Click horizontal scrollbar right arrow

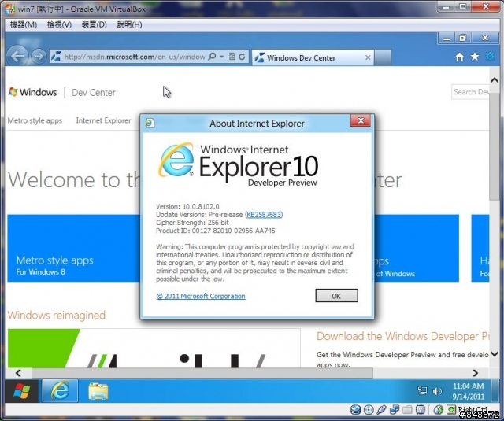pos(475,373)
